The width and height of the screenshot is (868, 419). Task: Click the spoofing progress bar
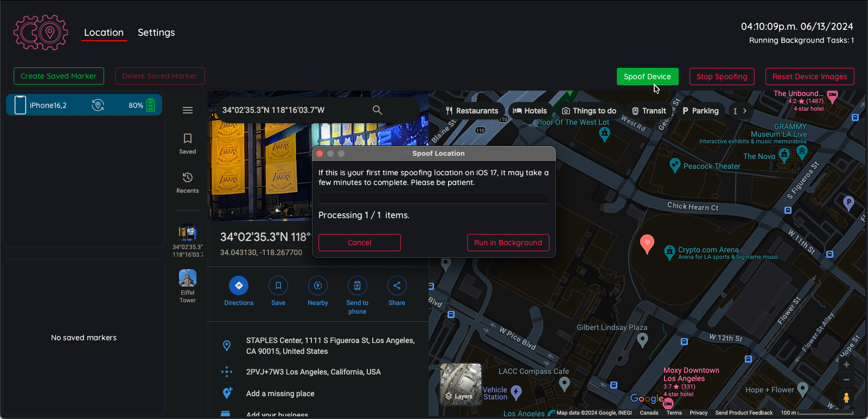pos(434,199)
